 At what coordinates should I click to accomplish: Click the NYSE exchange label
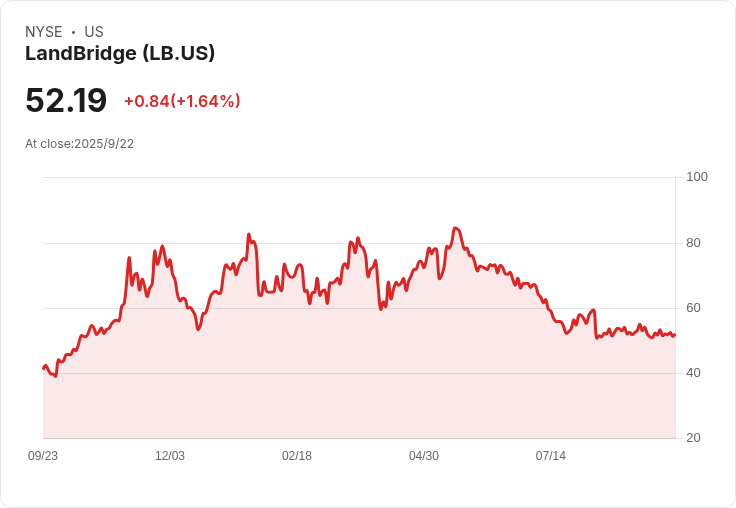click(x=44, y=32)
